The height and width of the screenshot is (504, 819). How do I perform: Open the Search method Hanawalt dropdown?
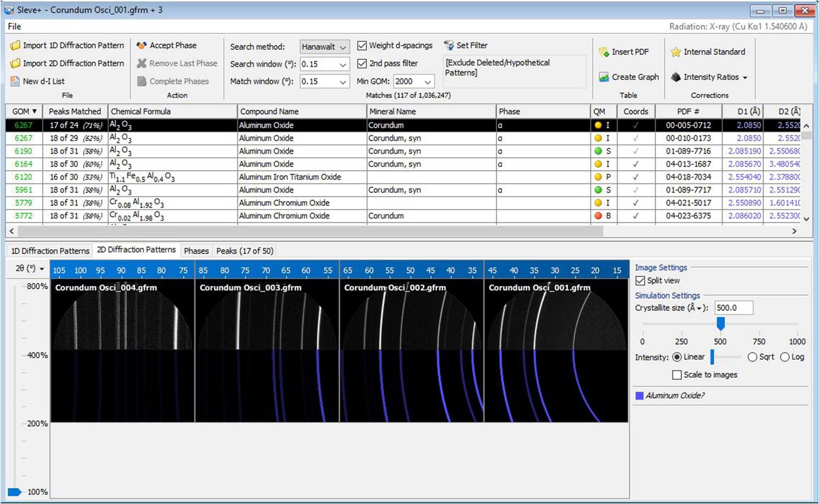click(x=324, y=47)
